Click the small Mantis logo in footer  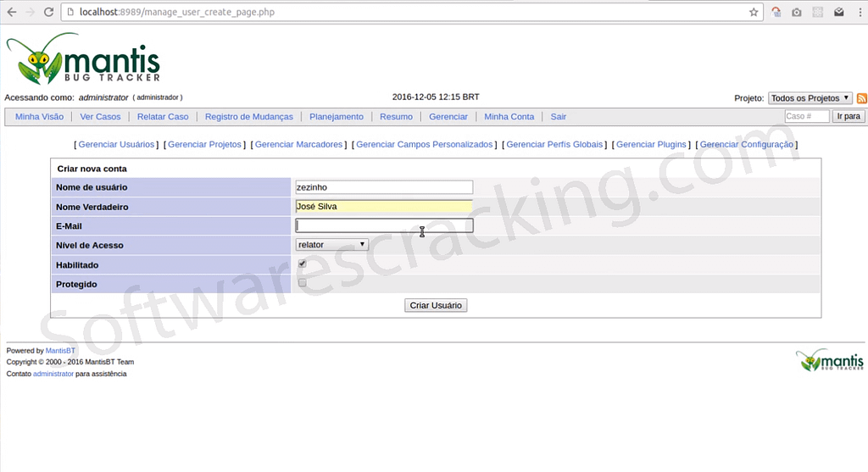(829, 360)
